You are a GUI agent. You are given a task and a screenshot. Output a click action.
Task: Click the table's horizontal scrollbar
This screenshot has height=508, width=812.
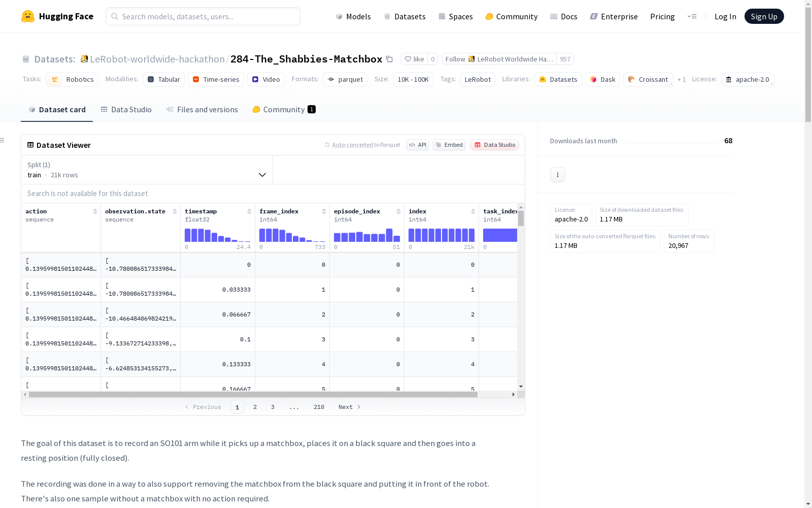coord(253,394)
